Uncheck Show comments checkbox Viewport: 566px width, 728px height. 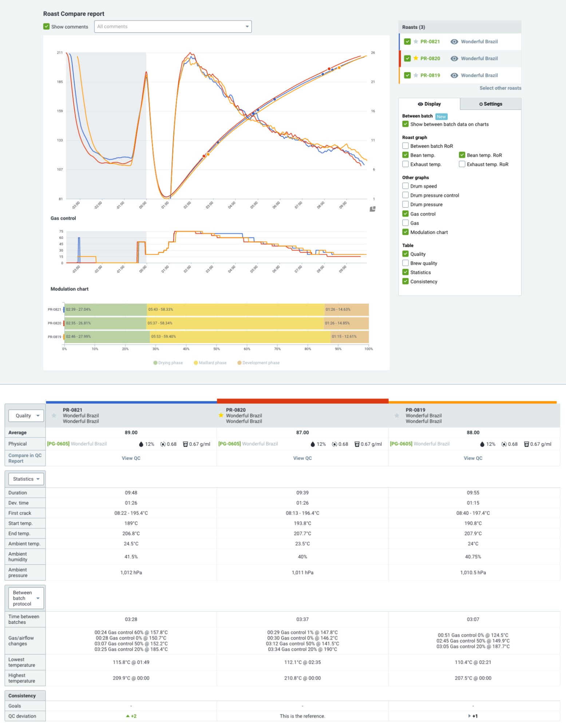point(46,27)
